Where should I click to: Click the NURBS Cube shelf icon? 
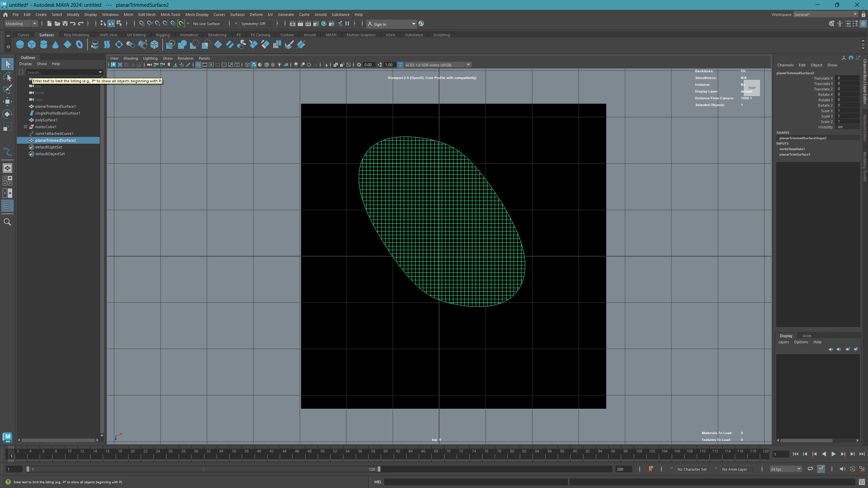[32, 44]
